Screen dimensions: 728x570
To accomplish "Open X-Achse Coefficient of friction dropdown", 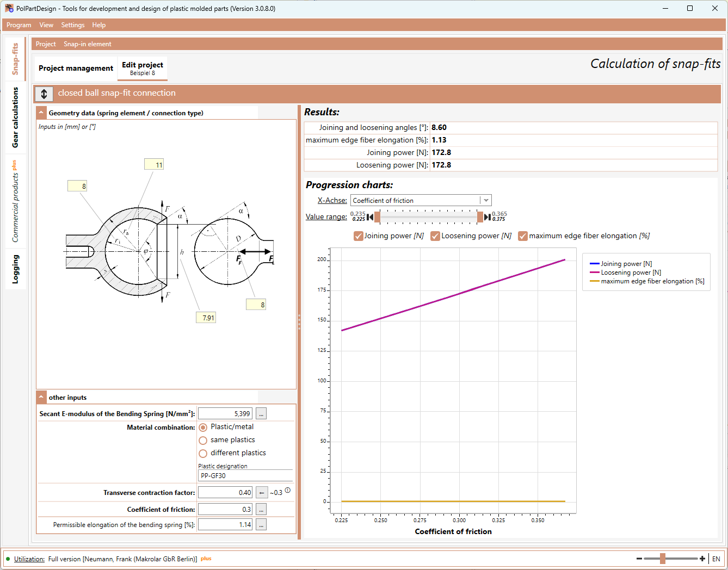I will coord(421,201).
